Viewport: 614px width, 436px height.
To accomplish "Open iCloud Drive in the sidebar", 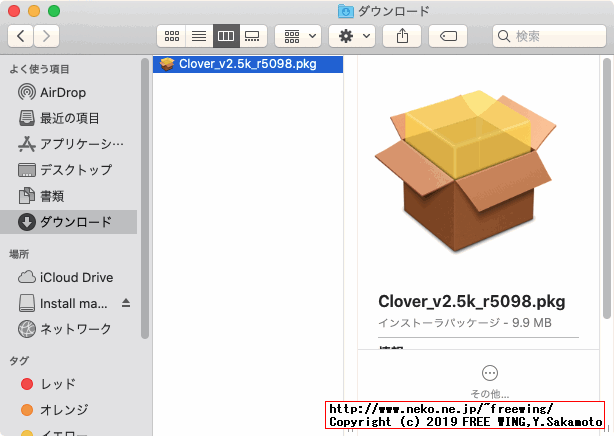I will pyautogui.click(x=69, y=277).
